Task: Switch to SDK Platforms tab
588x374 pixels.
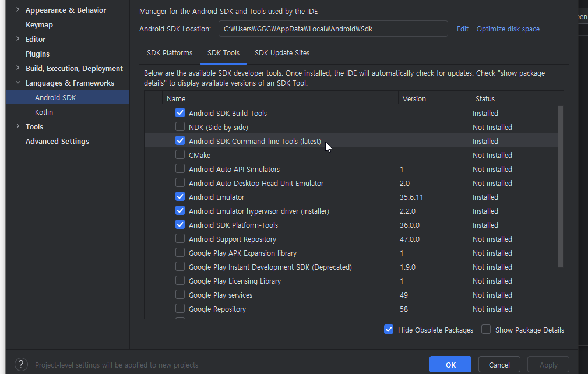Action: click(170, 53)
